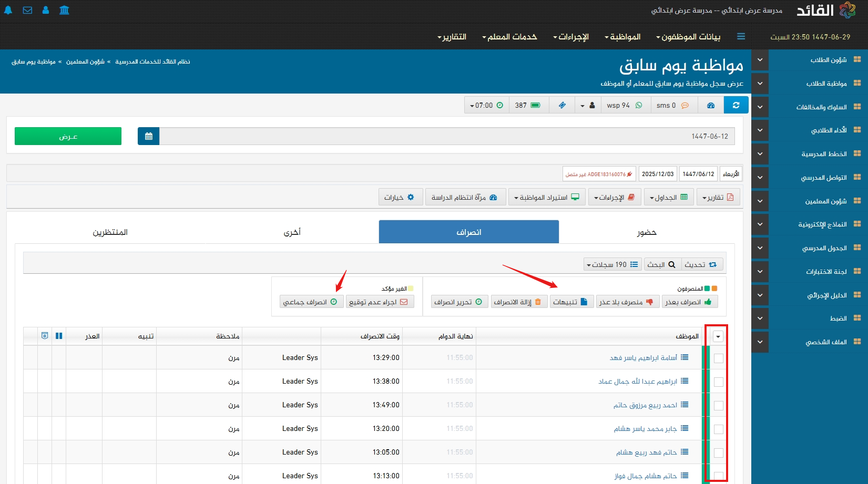Click the notification bell icon
The width and height of the screenshot is (868, 484).
(x=8, y=10)
